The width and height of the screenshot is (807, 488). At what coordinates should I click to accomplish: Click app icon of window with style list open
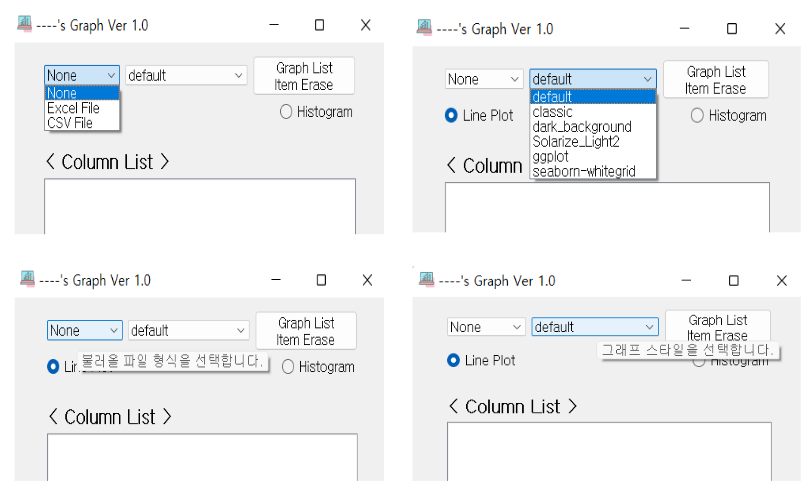(x=424, y=27)
